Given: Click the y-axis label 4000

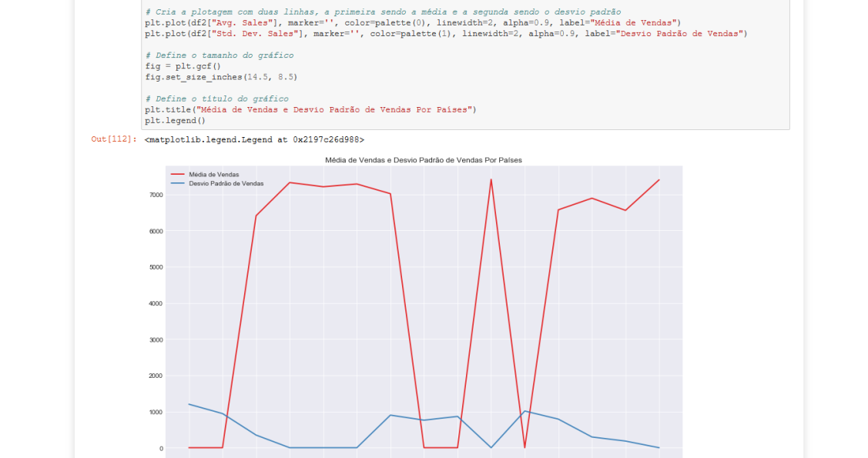Looking at the screenshot, I should coord(156,304).
